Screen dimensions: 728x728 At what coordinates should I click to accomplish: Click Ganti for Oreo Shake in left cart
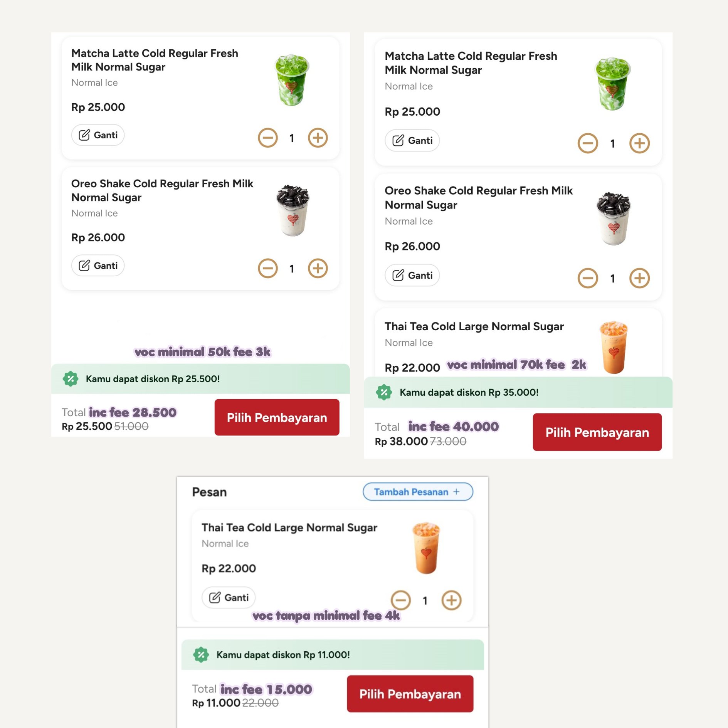pos(98,266)
